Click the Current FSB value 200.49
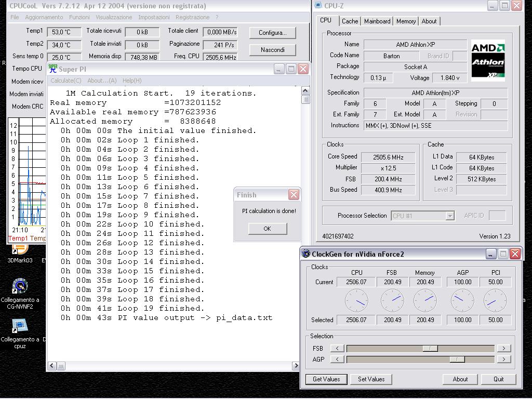The width and height of the screenshot is (532, 399). pos(392,282)
